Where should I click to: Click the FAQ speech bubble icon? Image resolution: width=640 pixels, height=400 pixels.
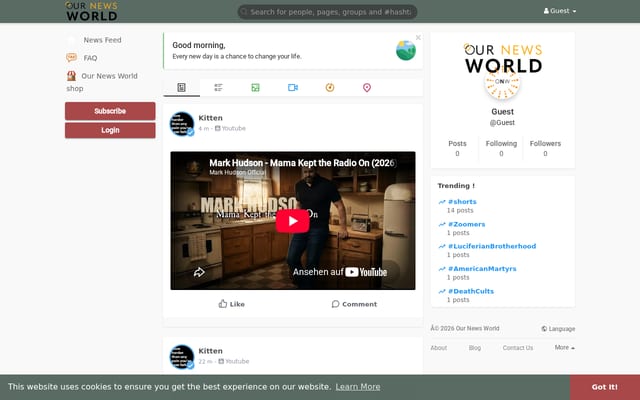point(71,58)
